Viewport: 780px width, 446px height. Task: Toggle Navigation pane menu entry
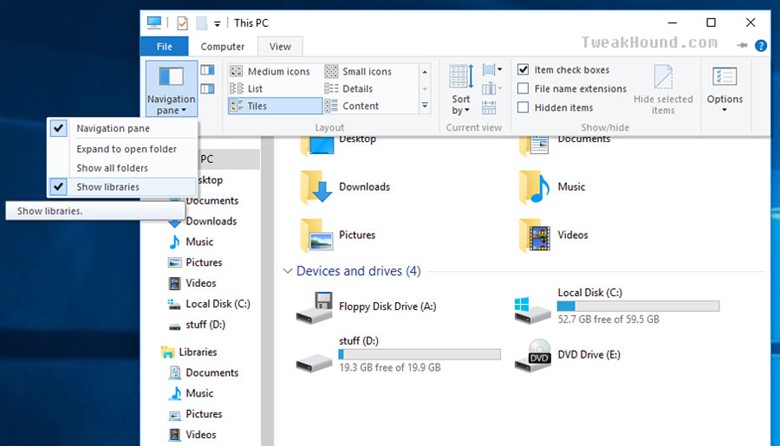tap(122, 128)
